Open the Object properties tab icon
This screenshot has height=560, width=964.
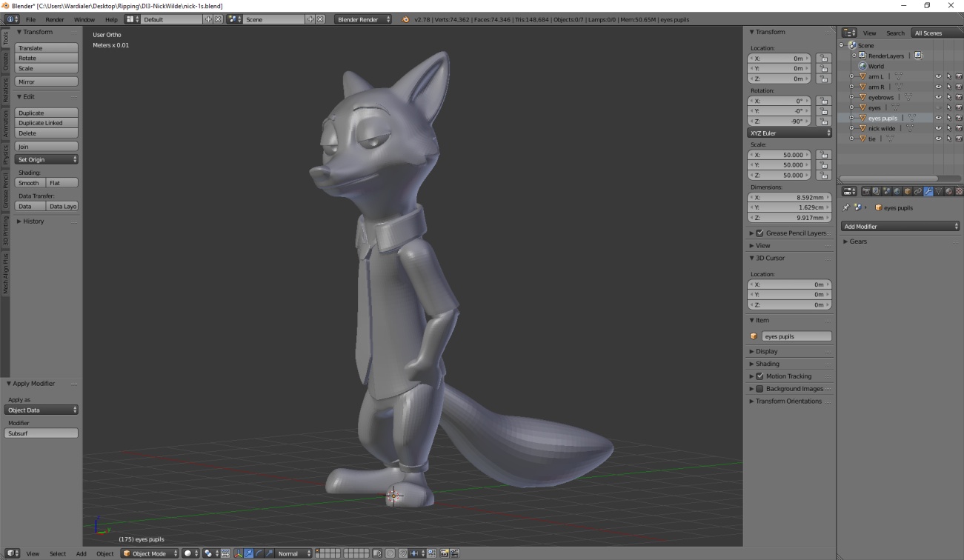point(908,191)
